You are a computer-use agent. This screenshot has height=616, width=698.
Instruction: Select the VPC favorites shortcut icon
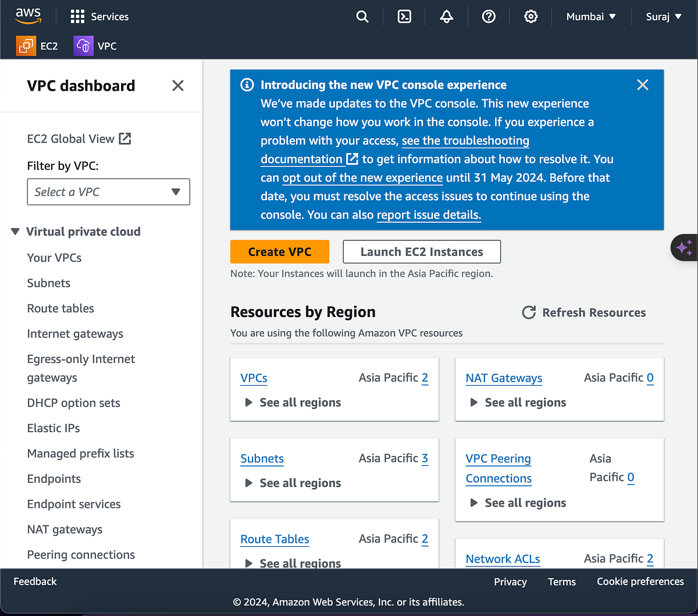pyautogui.click(x=82, y=45)
